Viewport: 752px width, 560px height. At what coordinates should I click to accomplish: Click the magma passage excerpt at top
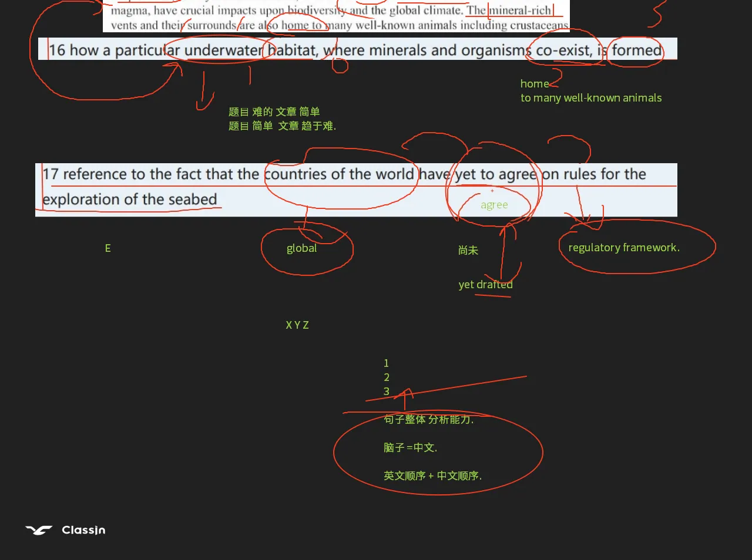coord(336,16)
